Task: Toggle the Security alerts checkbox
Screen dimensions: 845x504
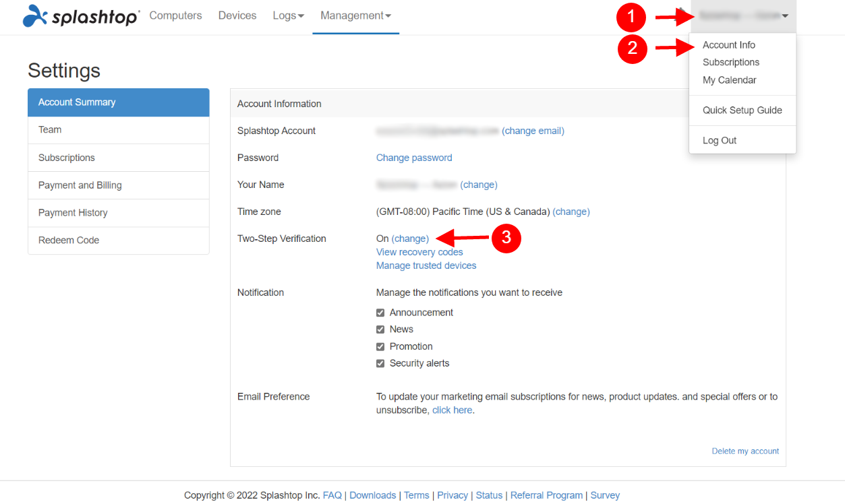Action: tap(380, 363)
